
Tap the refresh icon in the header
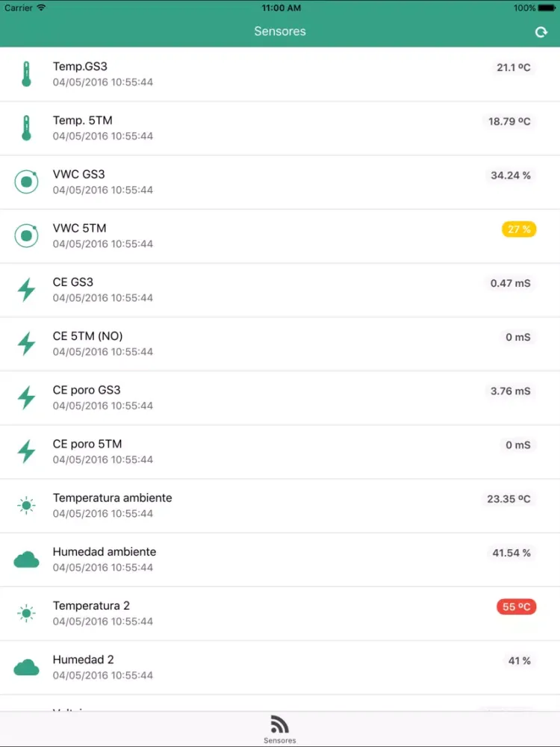click(541, 32)
